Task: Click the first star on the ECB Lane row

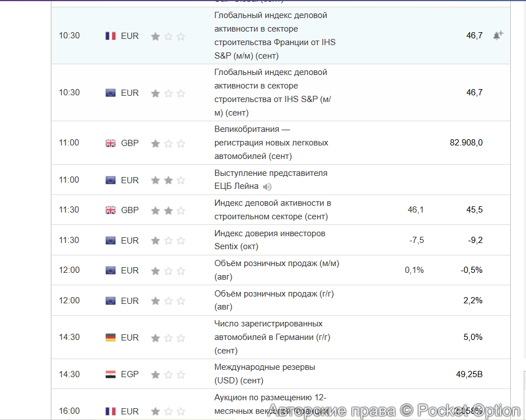Action: 155,179
